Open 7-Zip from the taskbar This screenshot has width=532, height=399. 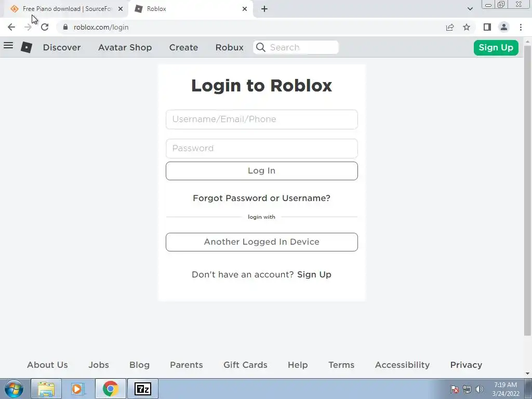[x=142, y=389]
